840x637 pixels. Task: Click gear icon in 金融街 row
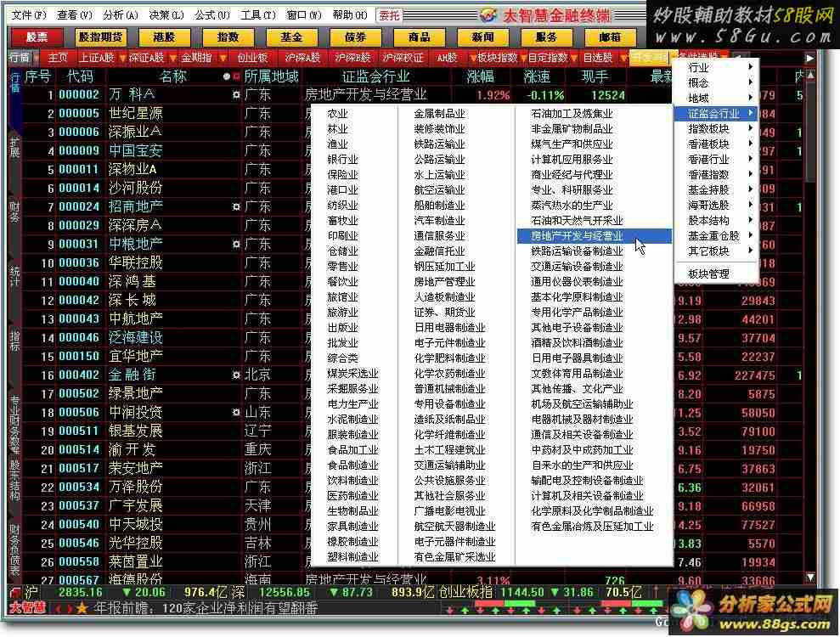pyautogui.click(x=236, y=375)
